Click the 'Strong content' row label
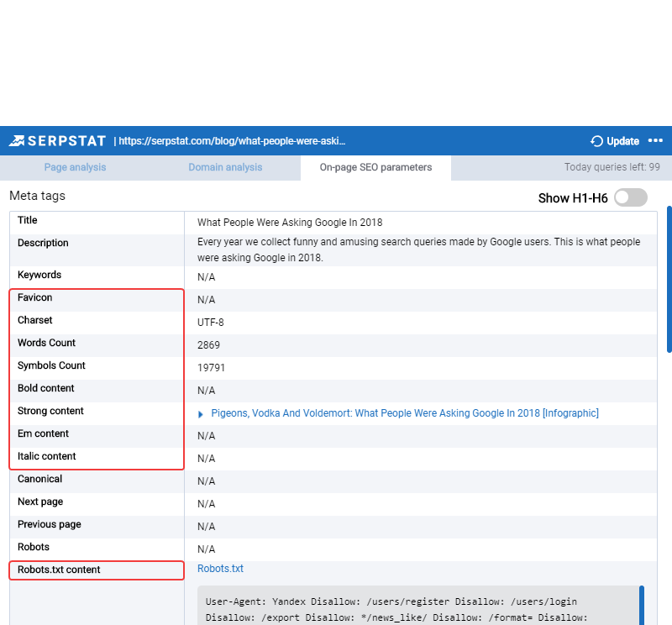672x625 pixels. (x=50, y=411)
